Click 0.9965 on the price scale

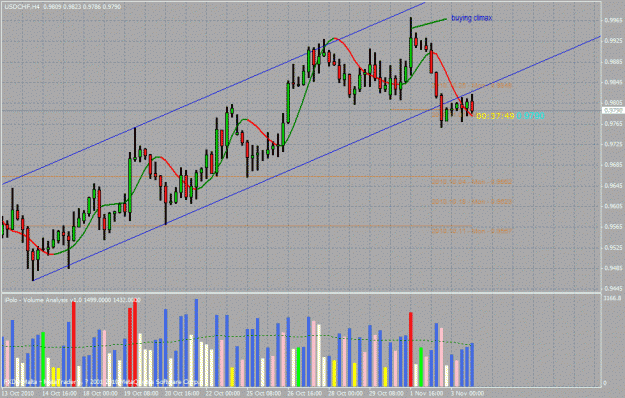pos(613,20)
